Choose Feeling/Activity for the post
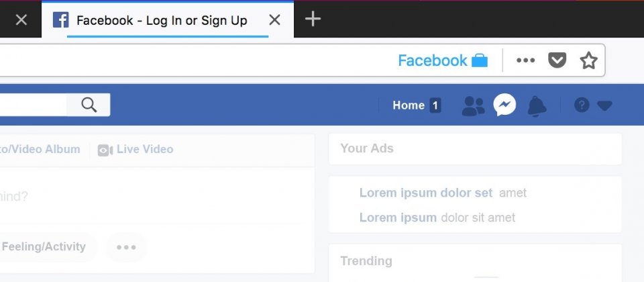This screenshot has width=644, height=282. point(44,247)
